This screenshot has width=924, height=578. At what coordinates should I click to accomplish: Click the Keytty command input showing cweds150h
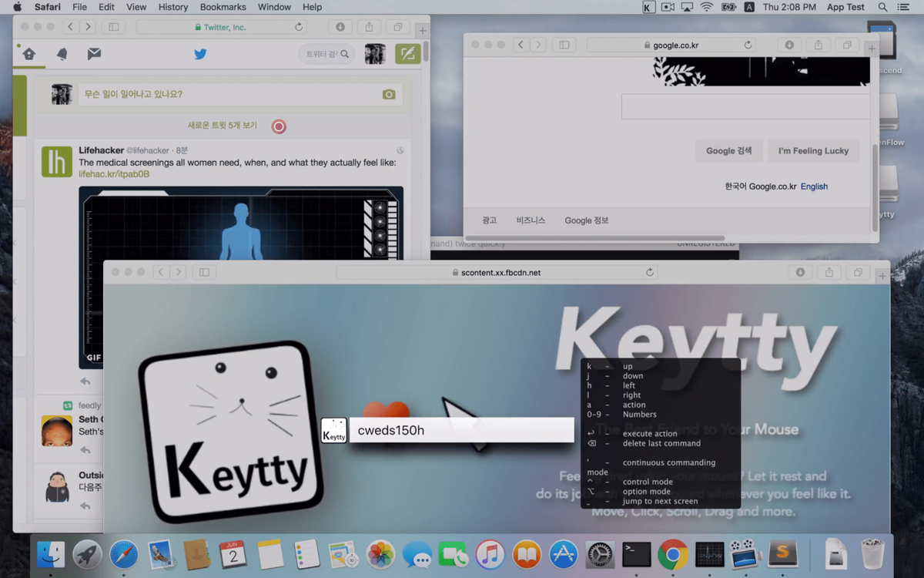pos(462,430)
